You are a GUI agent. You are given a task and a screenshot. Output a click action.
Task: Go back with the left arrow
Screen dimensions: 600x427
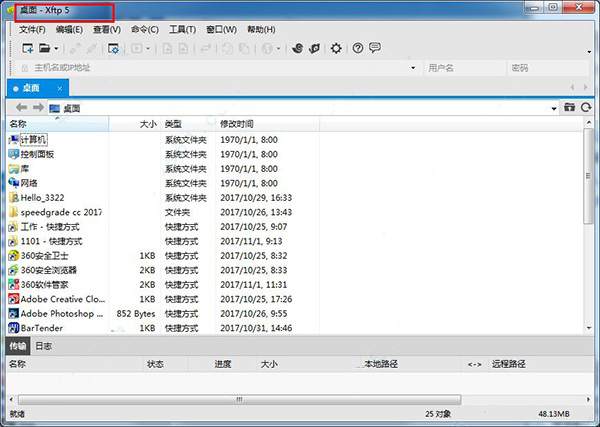click(21, 108)
